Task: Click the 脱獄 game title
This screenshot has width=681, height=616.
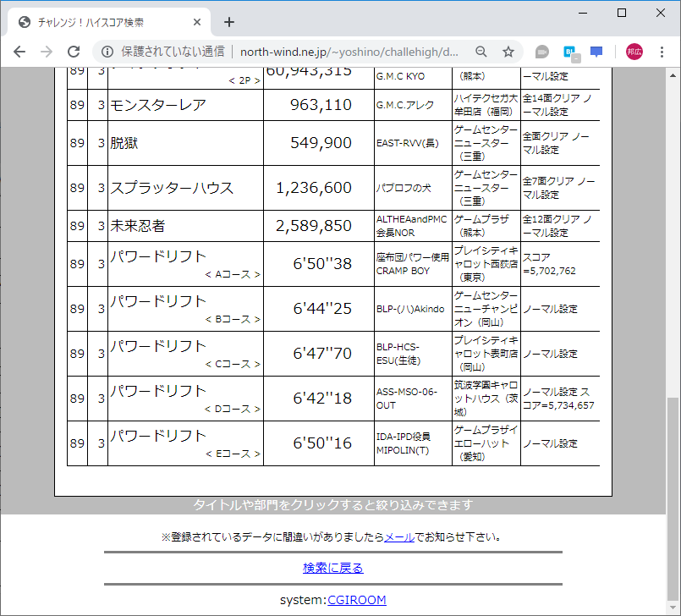Action: [x=124, y=143]
